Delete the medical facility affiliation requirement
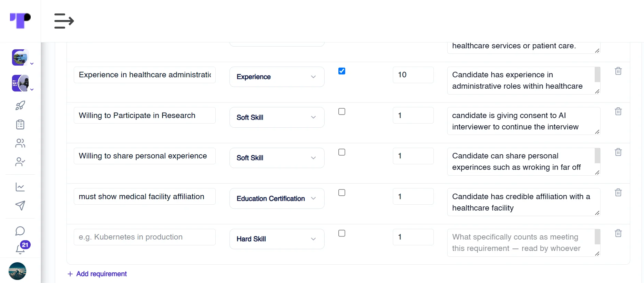The image size is (644, 283). (x=619, y=193)
